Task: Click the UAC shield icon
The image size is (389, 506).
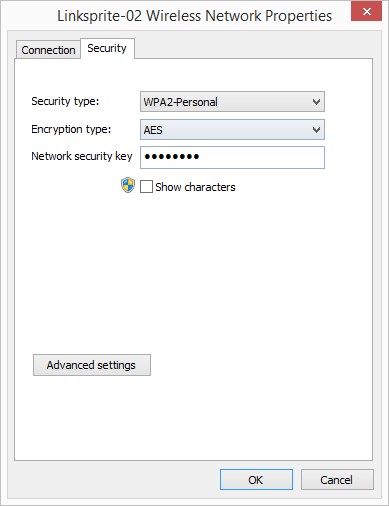Action: pyautogui.click(x=128, y=185)
